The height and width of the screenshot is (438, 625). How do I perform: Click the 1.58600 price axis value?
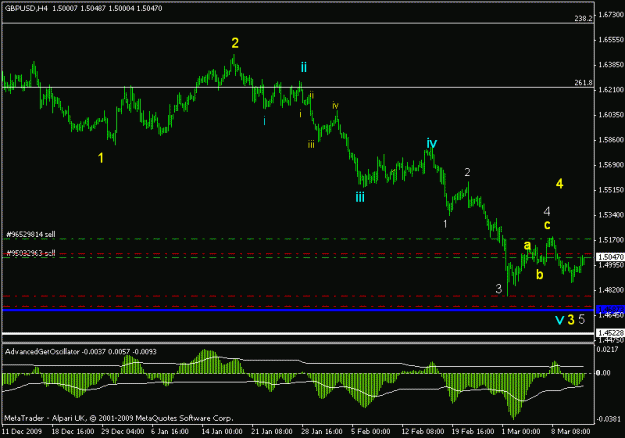(x=611, y=140)
